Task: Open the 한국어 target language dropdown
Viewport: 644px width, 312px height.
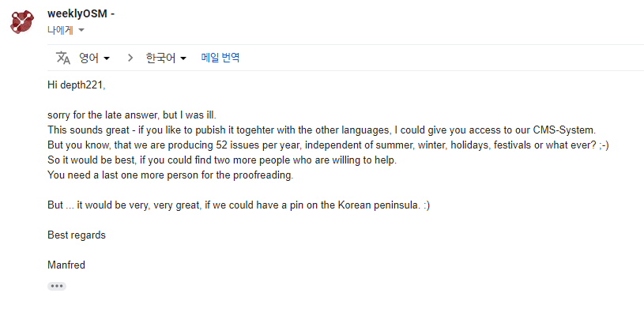Action: (x=166, y=58)
